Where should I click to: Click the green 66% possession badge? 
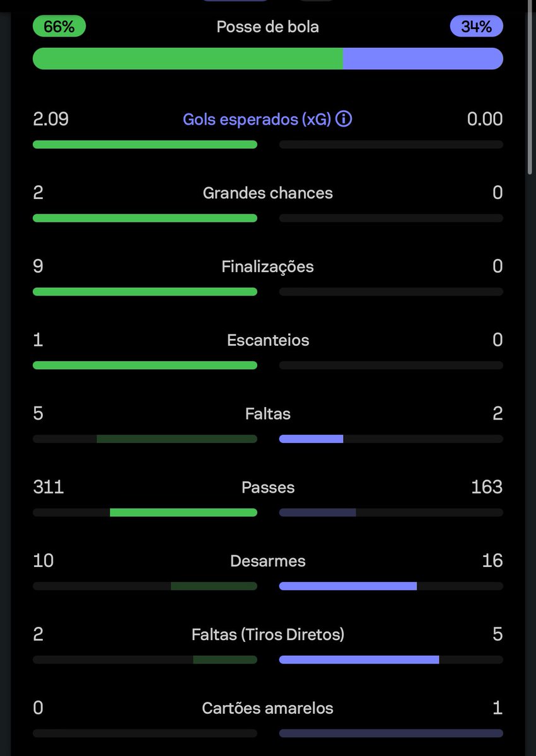tap(59, 27)
